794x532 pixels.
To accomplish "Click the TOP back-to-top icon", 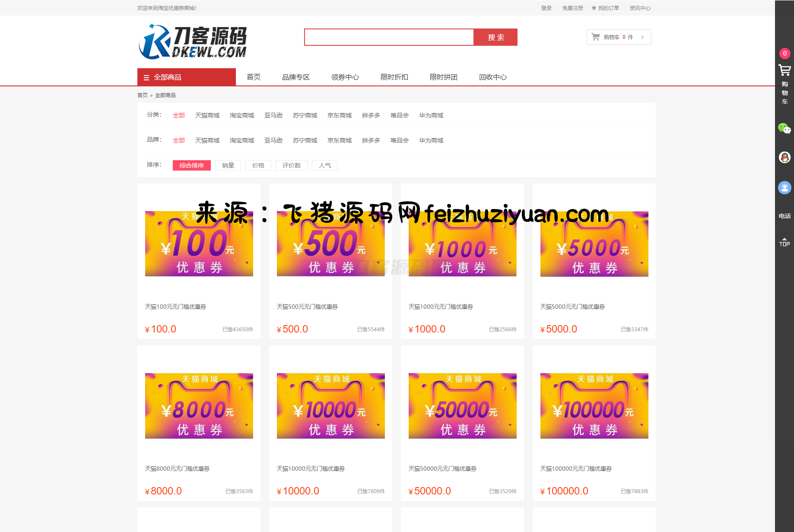I will [784, 242].
